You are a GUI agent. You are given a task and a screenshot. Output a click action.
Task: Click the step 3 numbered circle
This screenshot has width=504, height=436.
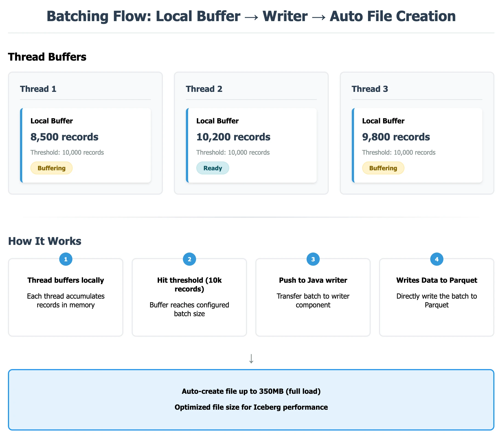(x=313, y=259)
